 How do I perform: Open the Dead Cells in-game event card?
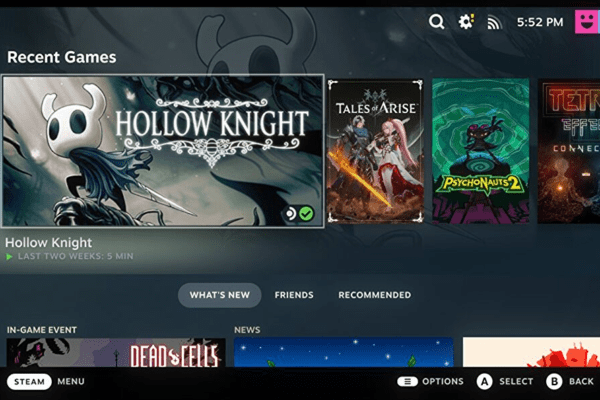[116, 352]
